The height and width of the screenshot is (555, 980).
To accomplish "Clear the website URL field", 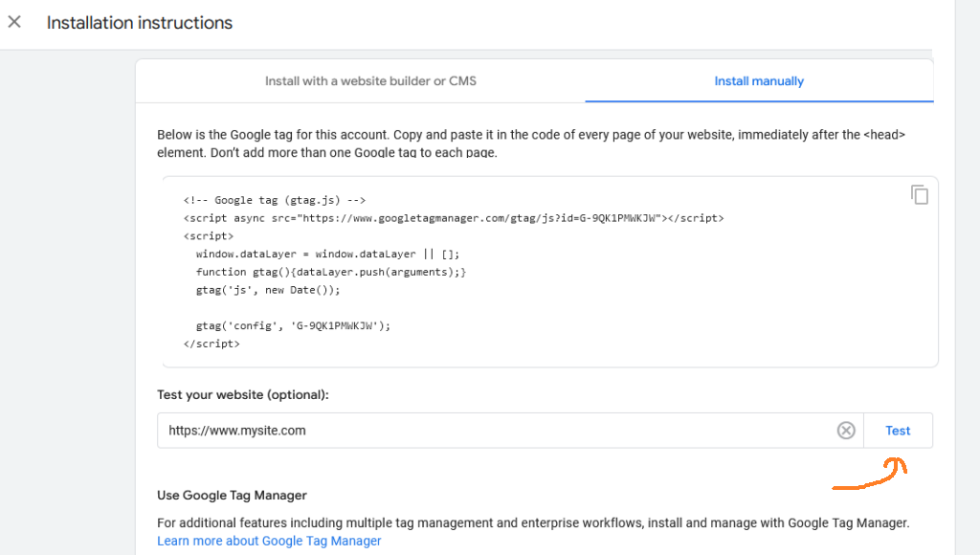I will 846,431.
